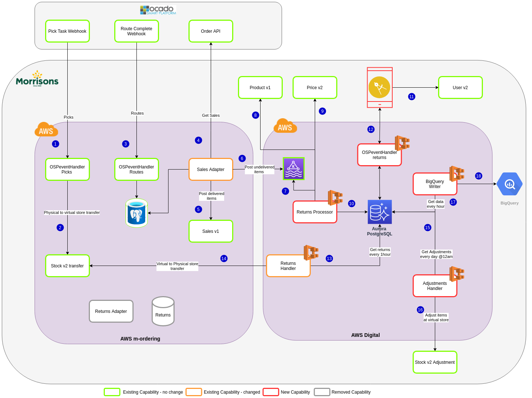This screenshot has width=532, height=398.
Task: Click the 'Get returns every 1hour' label
Action: [x=380, y=252]
